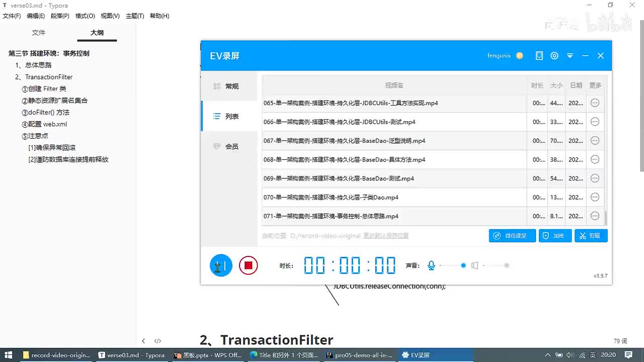The width and height of the screenshot is (644, 362).
Task: Open Typora 帮助(H) menu
Action: (159, 16)
